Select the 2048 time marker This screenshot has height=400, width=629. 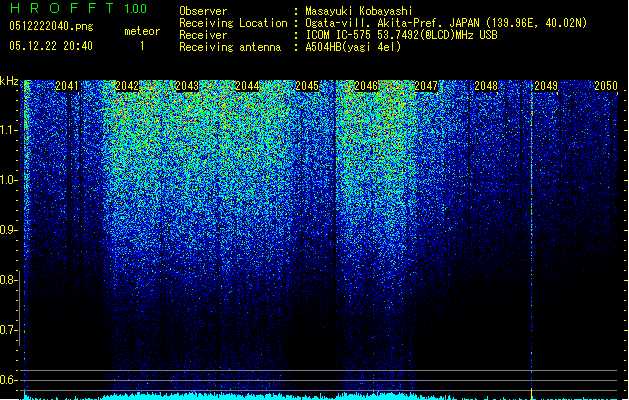point(486,86)
